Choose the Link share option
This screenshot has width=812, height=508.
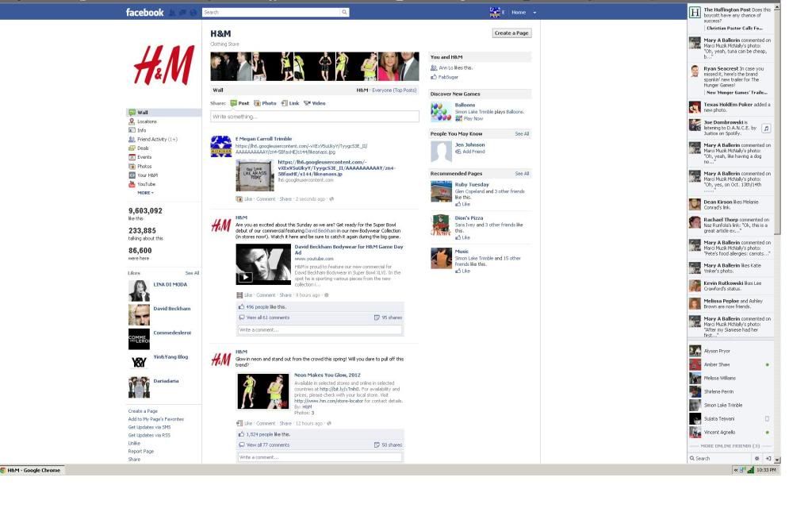(x=290, y=103)
